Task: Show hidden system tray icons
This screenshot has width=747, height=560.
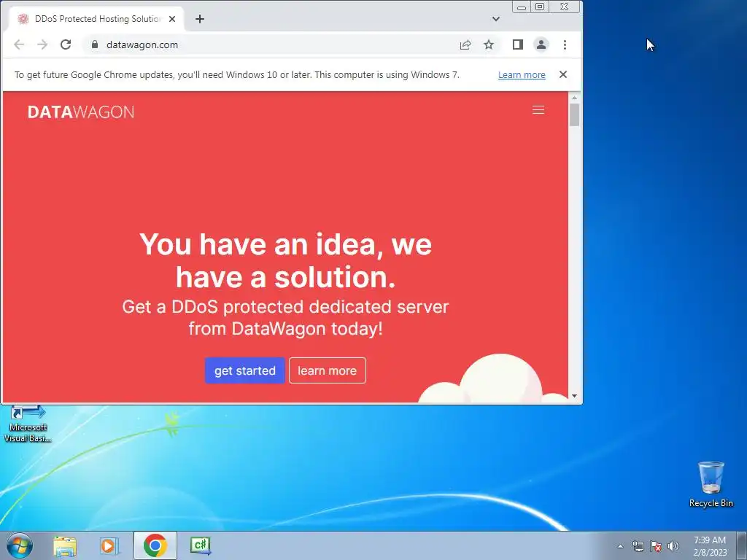Action: [x=620, y=546]
